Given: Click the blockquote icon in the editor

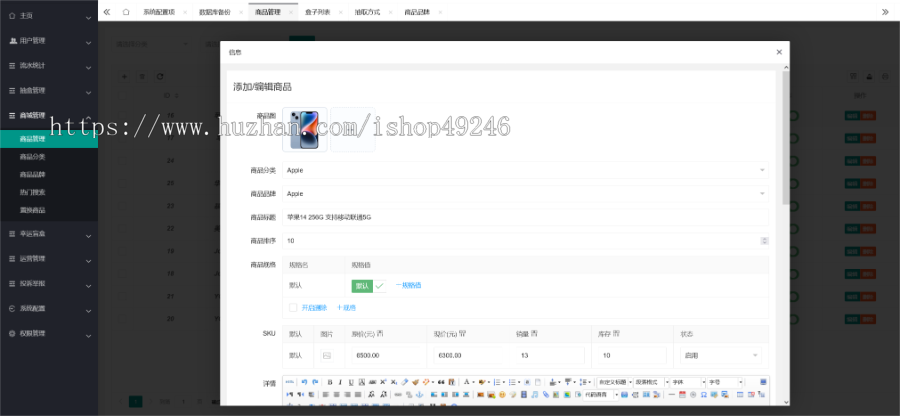Looking at the screenshot, I should point(441,382).
